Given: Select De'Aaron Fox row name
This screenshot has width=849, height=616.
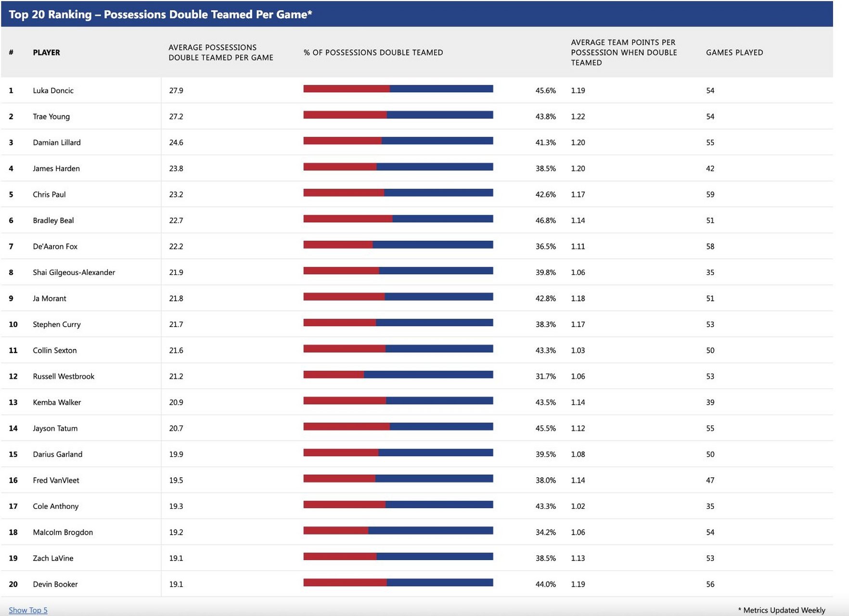Looking at the screenshot, I should 55,246.
